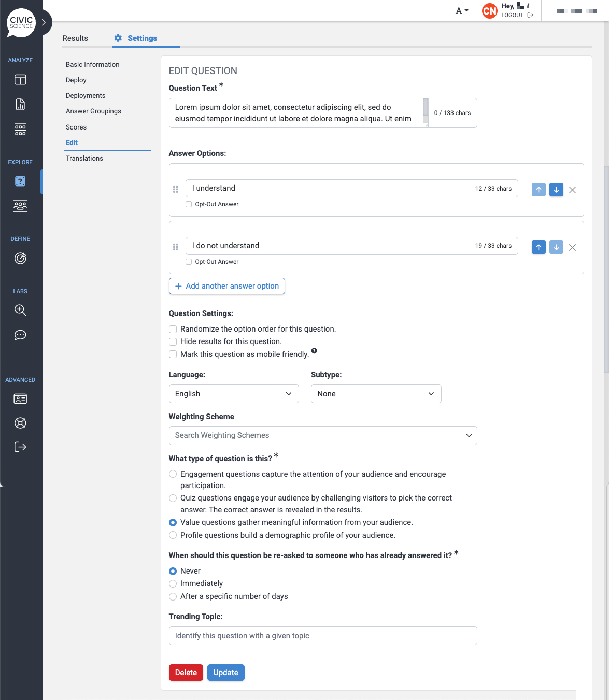Select Quiz questions type
The width and height of the screenshot is (609, 700).
pyautogui.click(x=173, y=498)
